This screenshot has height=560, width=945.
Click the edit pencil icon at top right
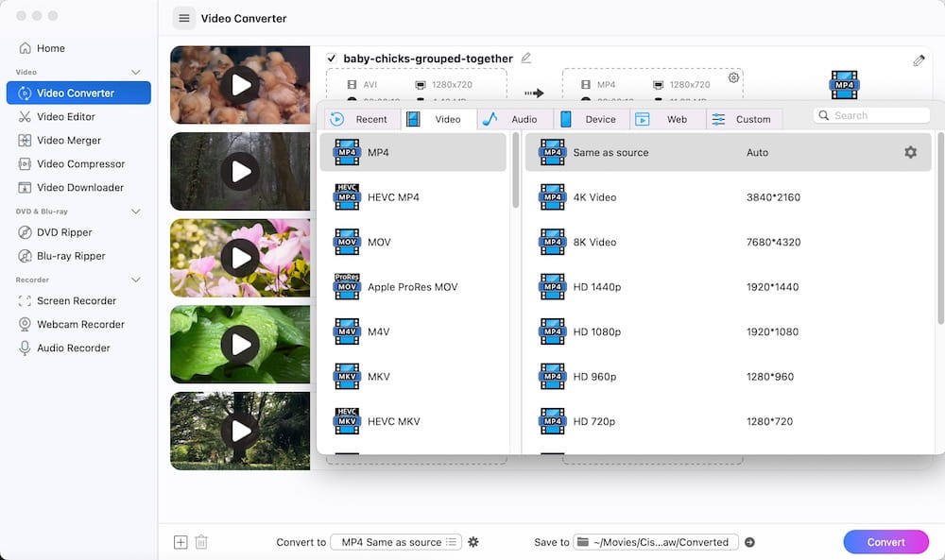click(919, 60)
